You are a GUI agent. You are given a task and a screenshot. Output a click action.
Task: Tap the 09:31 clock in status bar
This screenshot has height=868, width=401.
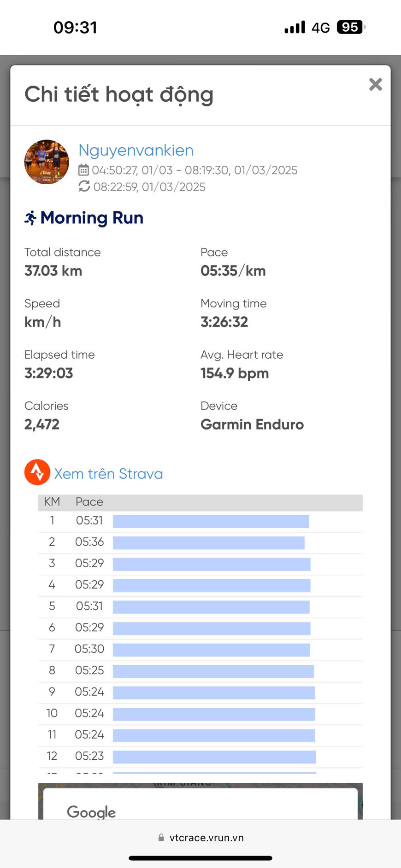(75, 27)
